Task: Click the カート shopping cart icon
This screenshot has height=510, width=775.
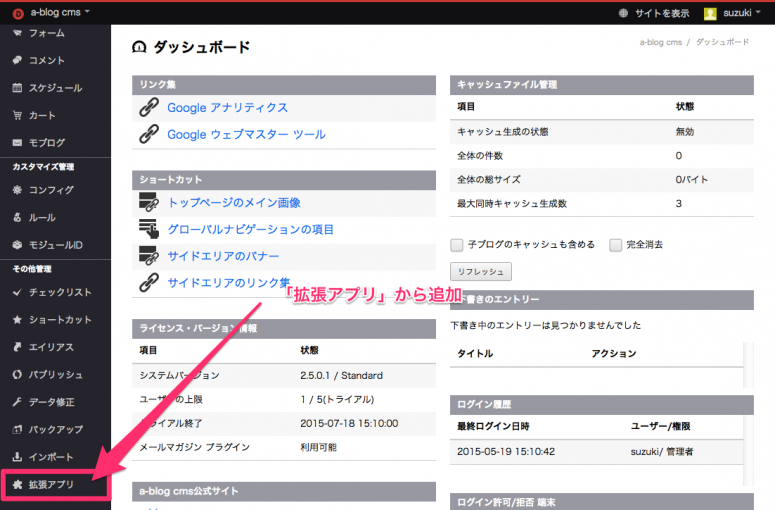Action: [x=17, y=115]
